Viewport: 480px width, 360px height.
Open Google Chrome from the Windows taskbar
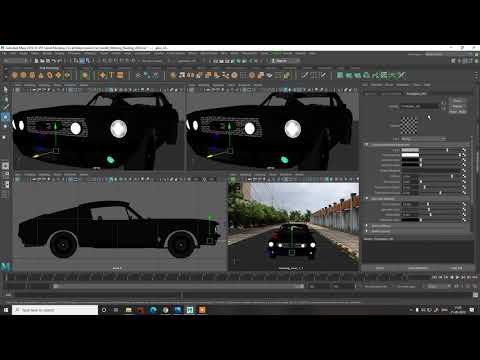pos(166,310)
